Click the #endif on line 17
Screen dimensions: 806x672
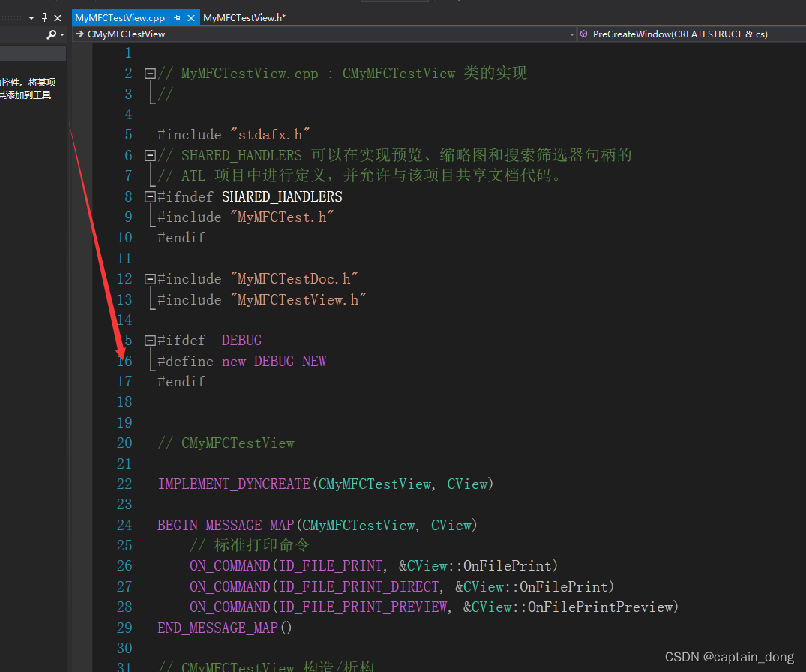tap(181, 382)
